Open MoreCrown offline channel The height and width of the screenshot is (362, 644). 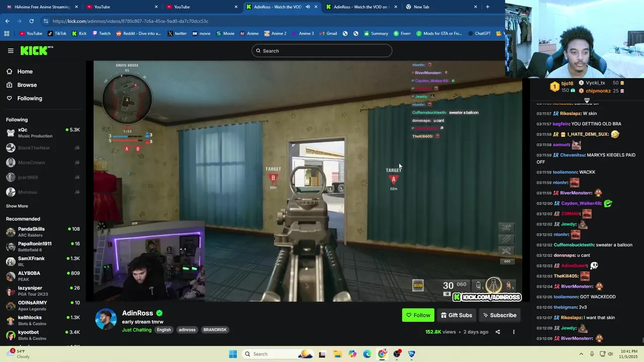(x=43, y=162)
